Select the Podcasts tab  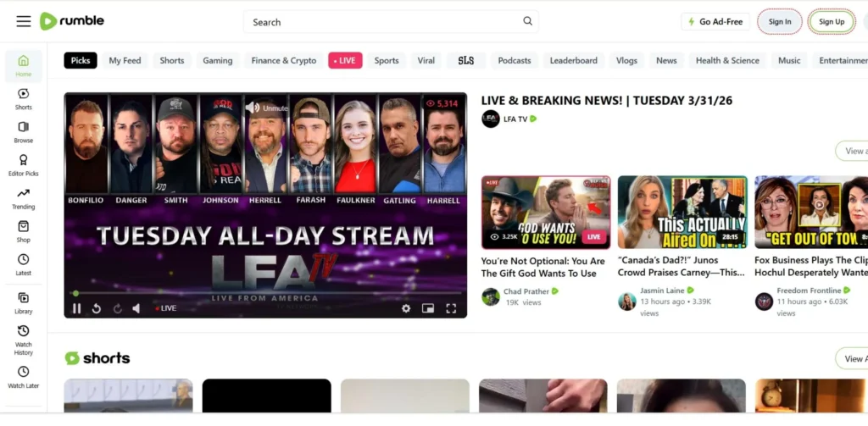point(515,60)
